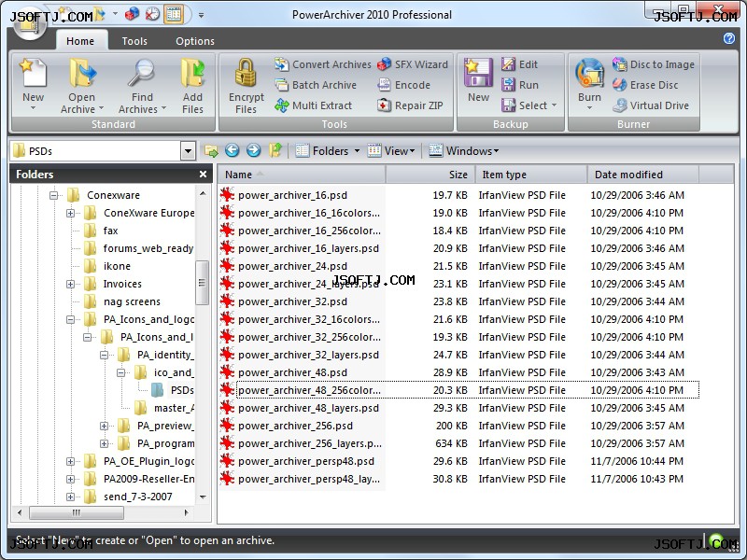Open quick access toolbar customize arrow
747x560 pixels.
[x=202, y=15]
